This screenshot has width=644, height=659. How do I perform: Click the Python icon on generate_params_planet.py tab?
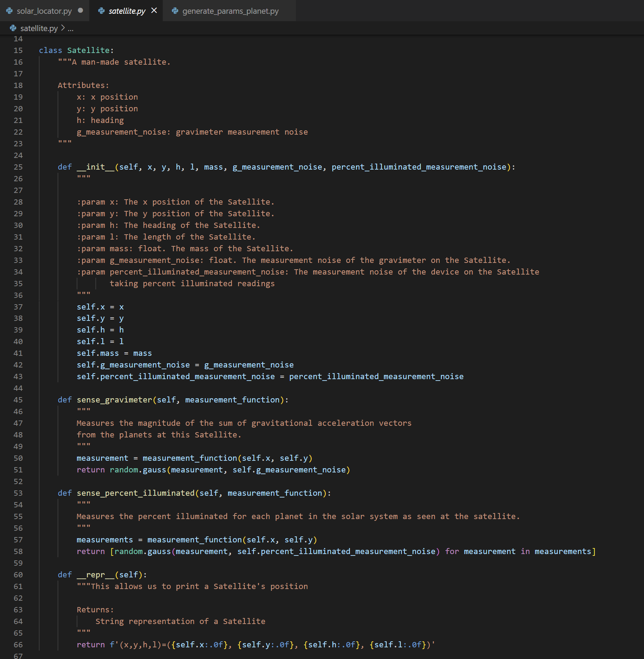(x=175, y=11)
